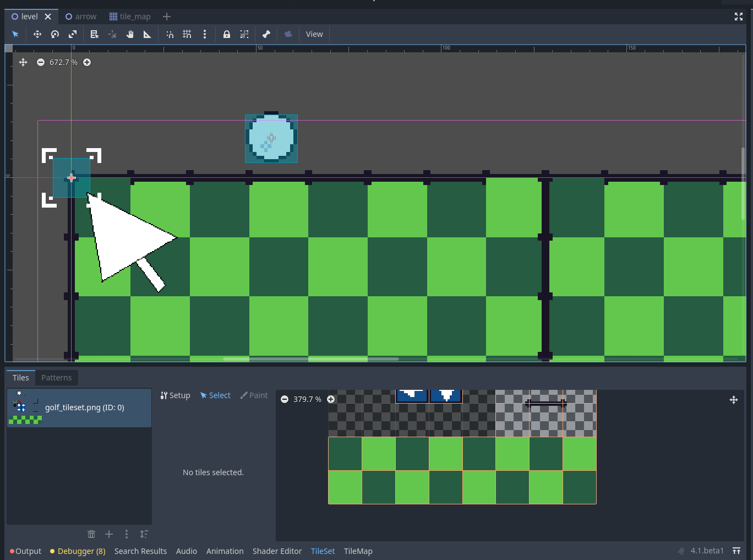The height and width of the screenshot is (560, 753).
Task: Open the tile sources sort order dropdown
Action: (x=144, y=534)
